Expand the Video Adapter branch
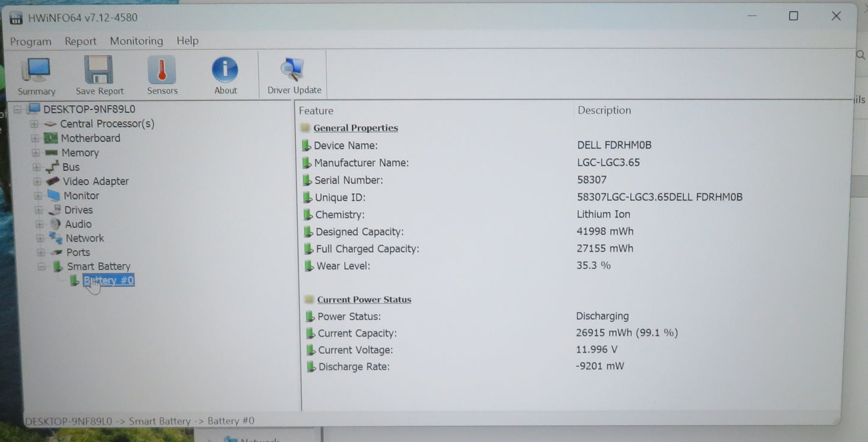 [x=37, y=181]
